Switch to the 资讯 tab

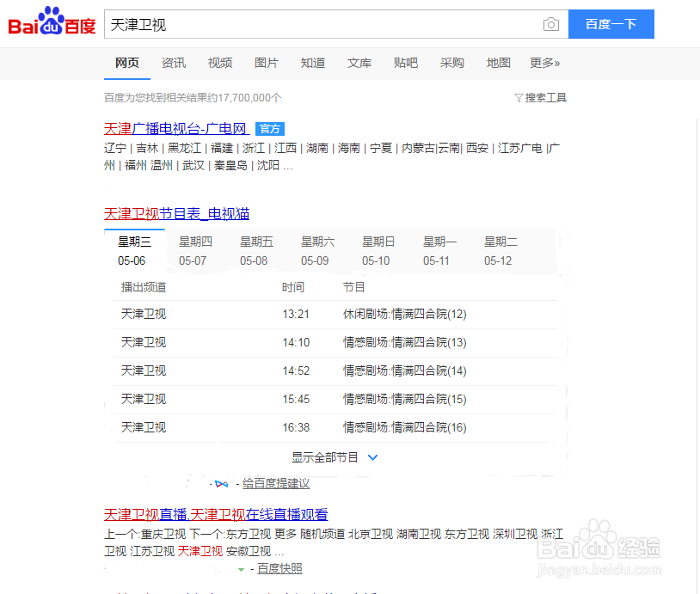174,63
